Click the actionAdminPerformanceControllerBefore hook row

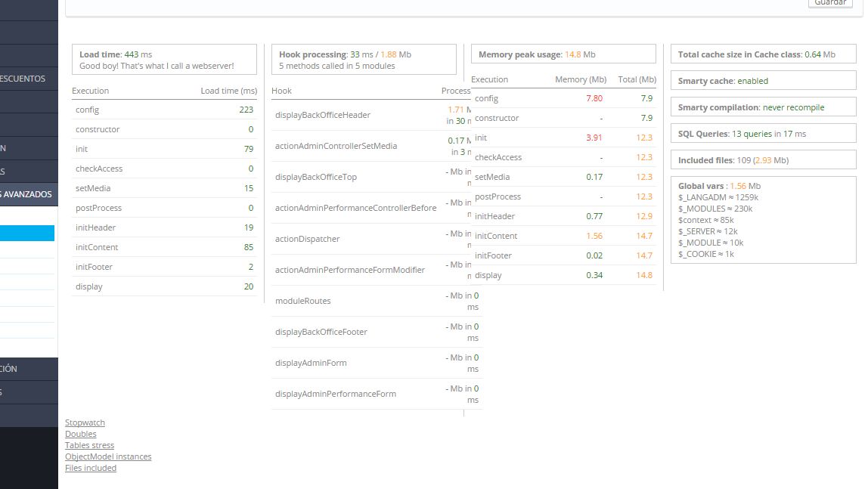coord(371,208)
